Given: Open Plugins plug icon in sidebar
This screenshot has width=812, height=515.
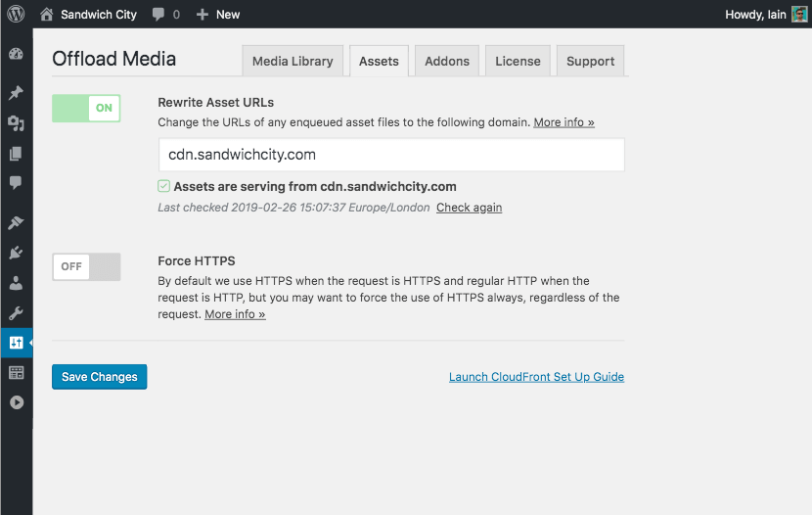Looking at the screenshot, I should (x=16, y=254).
